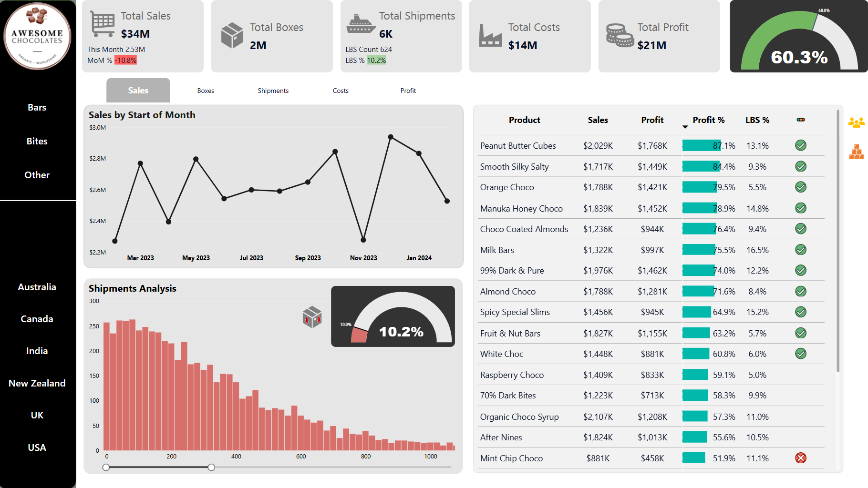Switch to the Shipments tab

(273, 91)
